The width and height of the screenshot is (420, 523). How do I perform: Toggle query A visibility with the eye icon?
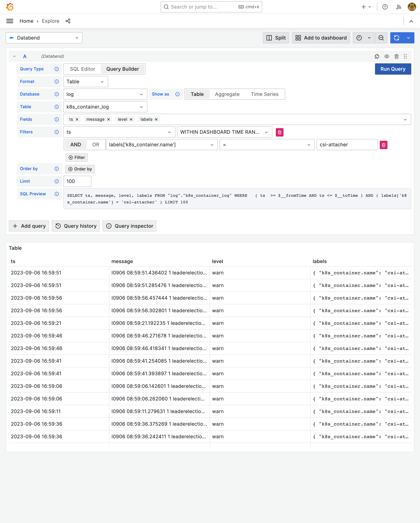(x=387, y=56)
